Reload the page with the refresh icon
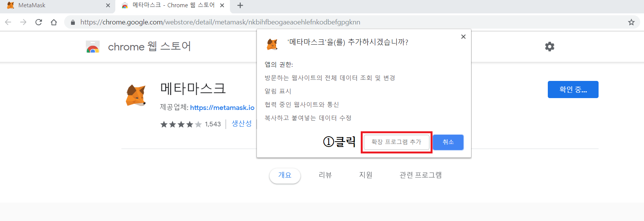This screenshot has height=221, width=644. 39,22
